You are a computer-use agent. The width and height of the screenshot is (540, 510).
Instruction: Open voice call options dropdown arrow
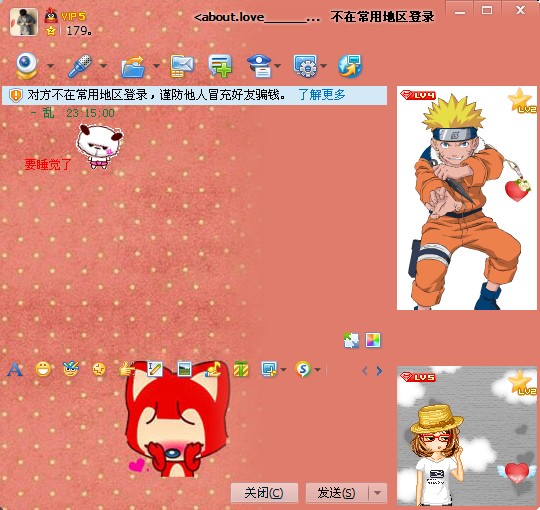pos(103,66)
